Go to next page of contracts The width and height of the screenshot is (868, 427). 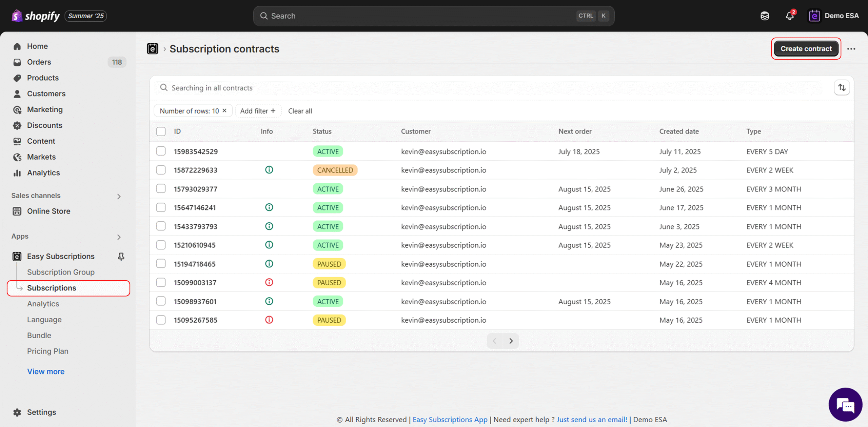pos(511,341)
